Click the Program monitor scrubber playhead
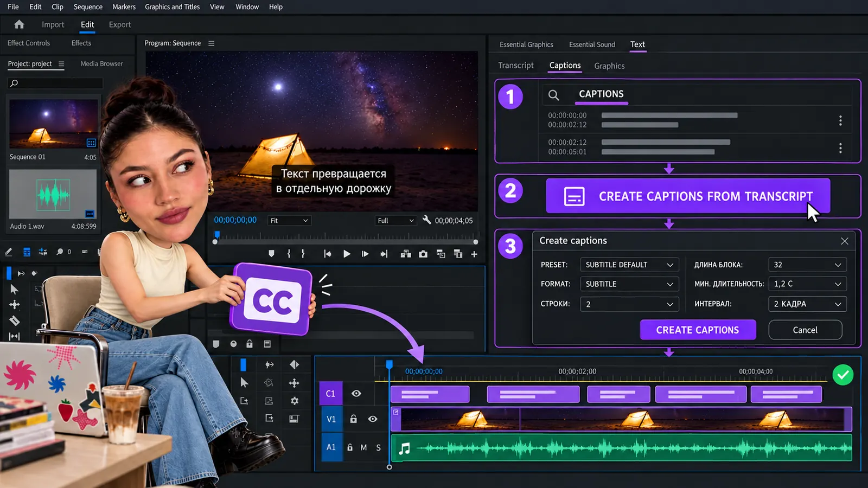 pos(217,235)
